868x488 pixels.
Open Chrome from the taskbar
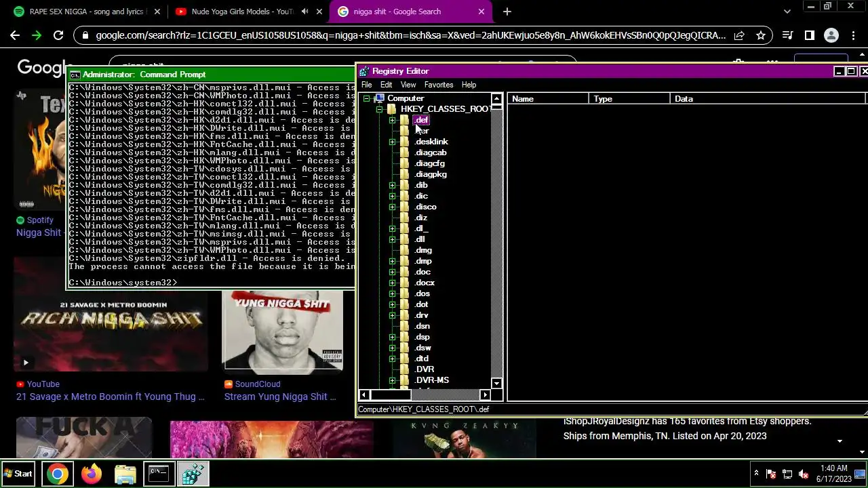58,474
